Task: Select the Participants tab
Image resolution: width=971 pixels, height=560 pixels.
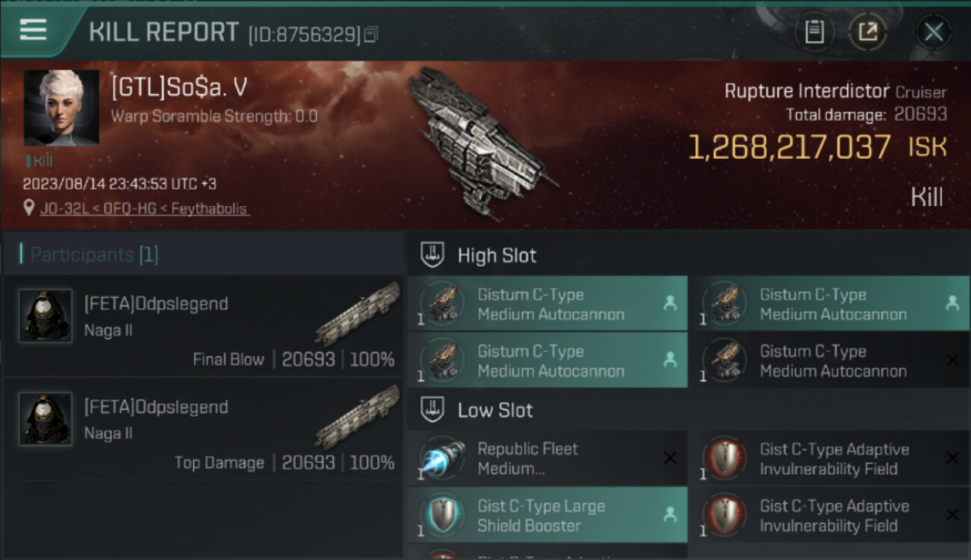Action: point(94,255)
